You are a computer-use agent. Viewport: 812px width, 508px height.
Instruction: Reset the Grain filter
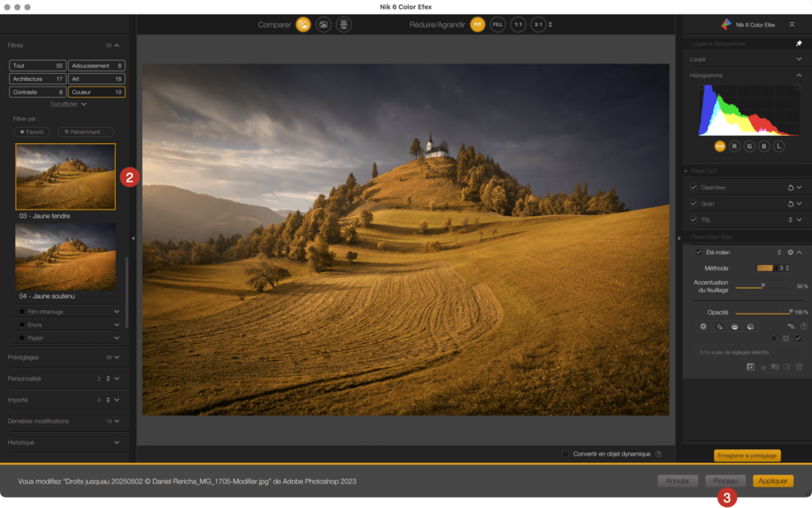point(791,204)
